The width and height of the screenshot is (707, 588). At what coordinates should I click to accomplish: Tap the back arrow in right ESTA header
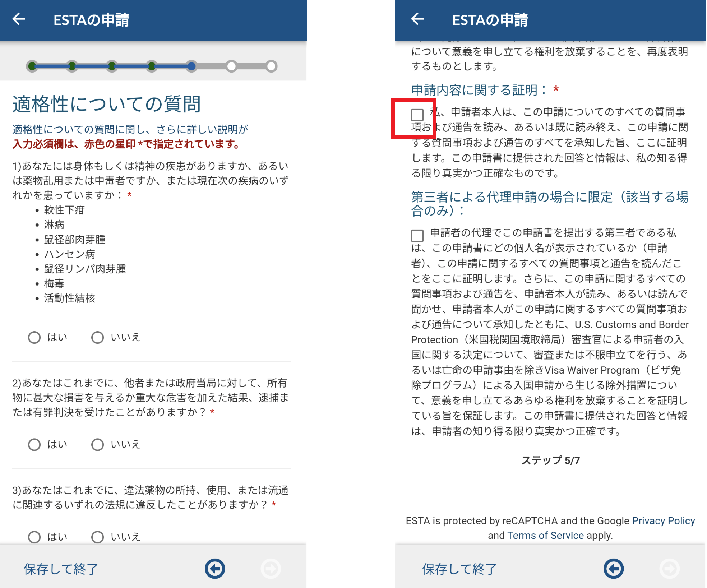click(417, 19)
